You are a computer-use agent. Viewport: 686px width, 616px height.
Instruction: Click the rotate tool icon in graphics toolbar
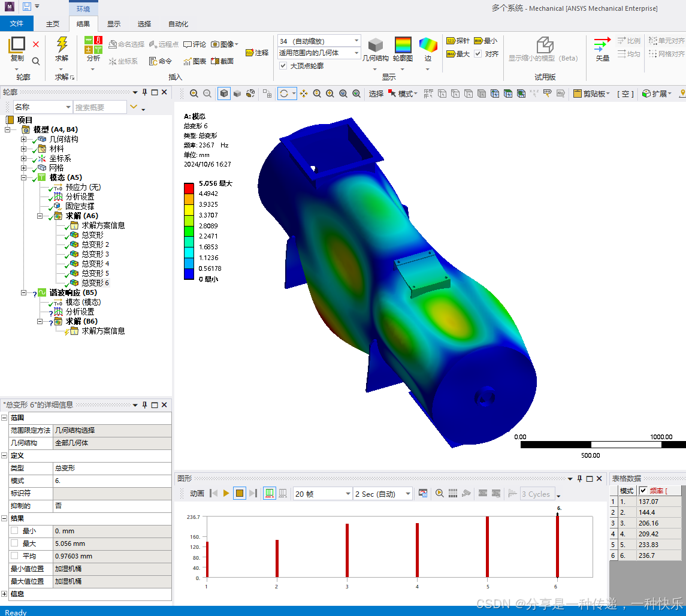click(284, 93)
